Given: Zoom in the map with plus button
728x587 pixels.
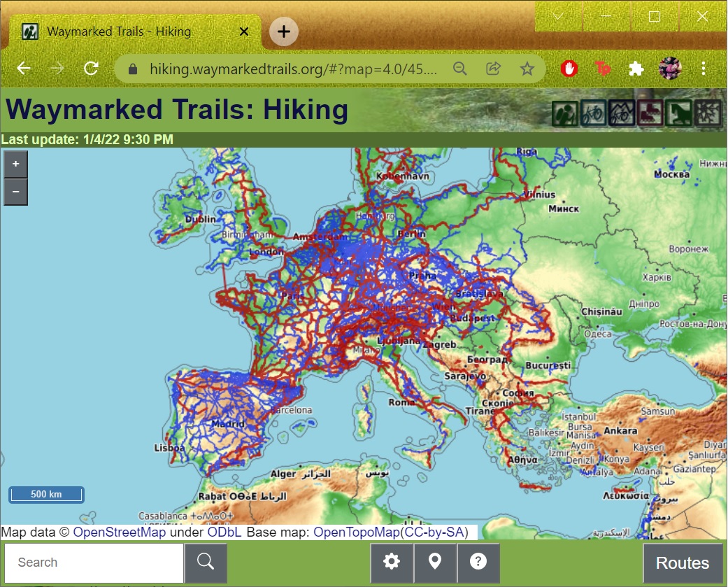Looking at the screenshot, I should tap(16, 164).
